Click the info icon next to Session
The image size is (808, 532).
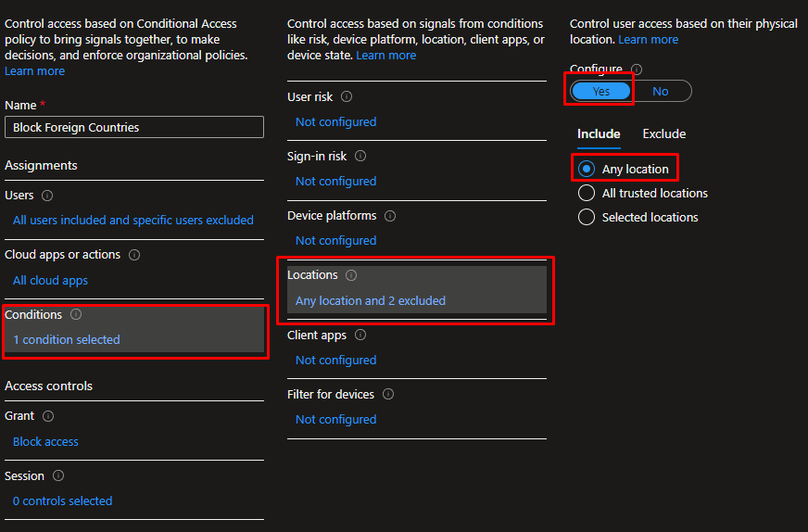(x=58, y=475)
